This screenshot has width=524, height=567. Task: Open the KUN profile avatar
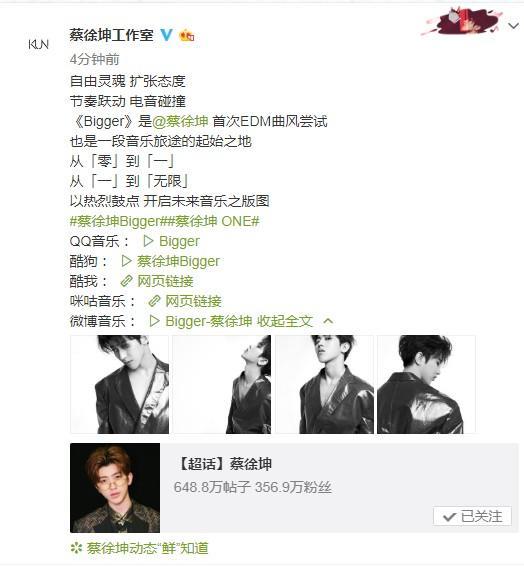(38, 44)
